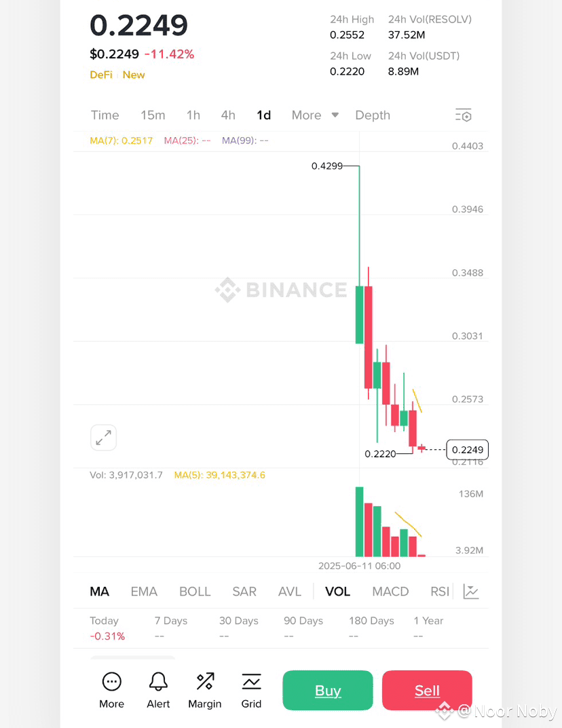562x728 pixels.
Task: Select the SAR indicator option
Action: point(244,591)
